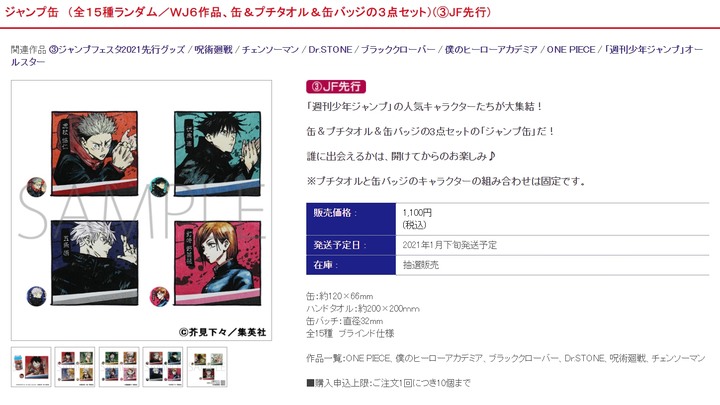The width and height of the screenshot is (720, 405).
Task: Open the ブラッククローバー related link
Action: click(x=398, y=50)
